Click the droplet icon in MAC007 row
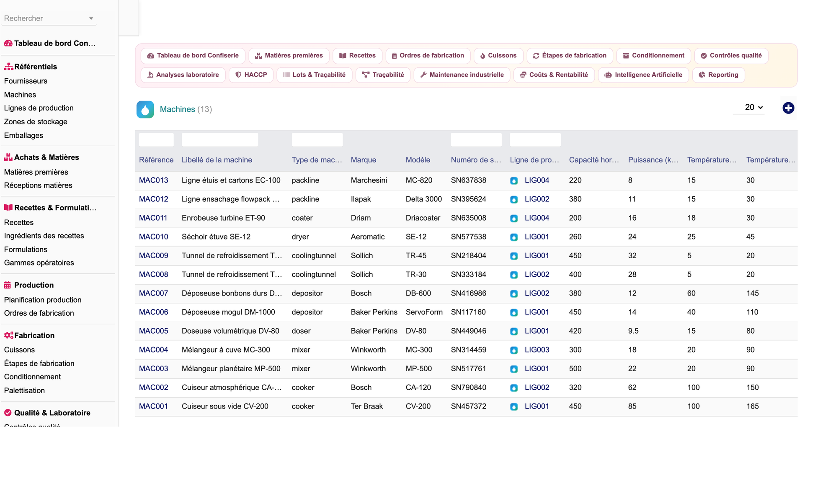This screenshot has width=815, height=504. (x=514, y=294)
